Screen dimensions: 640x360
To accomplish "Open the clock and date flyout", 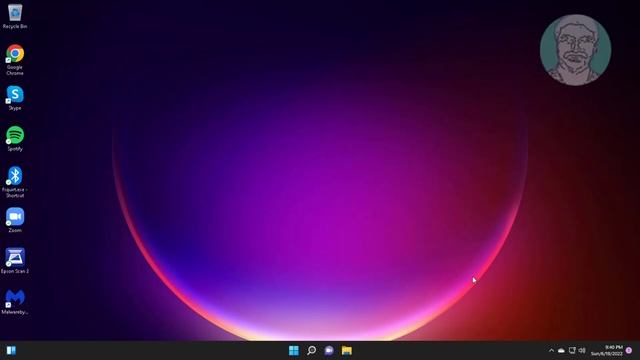I will click(607, 351).
